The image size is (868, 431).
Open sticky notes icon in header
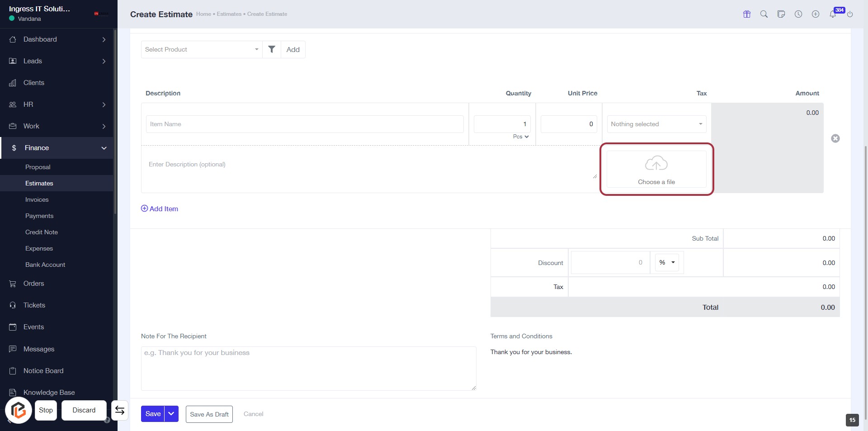point(781,14)
